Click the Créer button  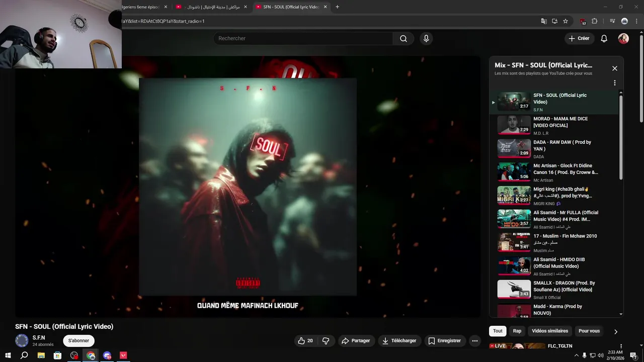tap(579, 39)
